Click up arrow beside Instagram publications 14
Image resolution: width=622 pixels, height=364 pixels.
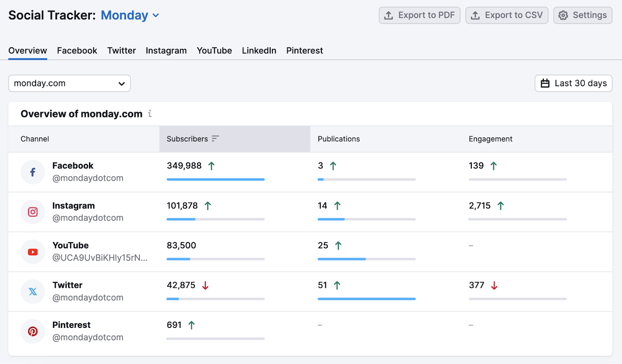(337, 206)
